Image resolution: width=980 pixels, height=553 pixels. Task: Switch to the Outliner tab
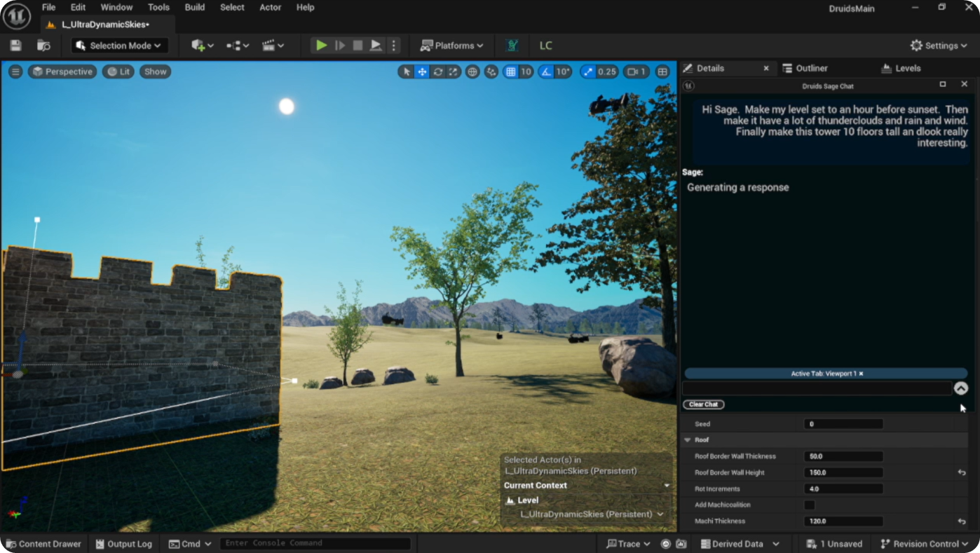811,67
